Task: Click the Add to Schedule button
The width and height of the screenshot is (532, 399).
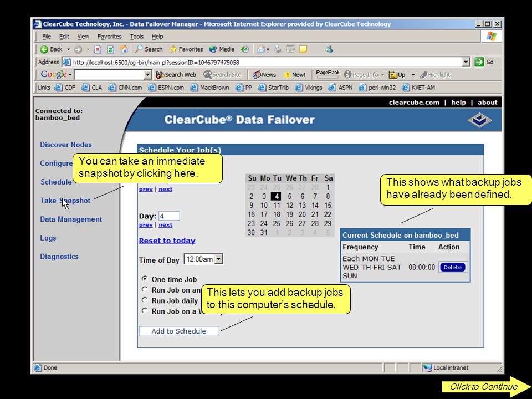Action: 179,331
